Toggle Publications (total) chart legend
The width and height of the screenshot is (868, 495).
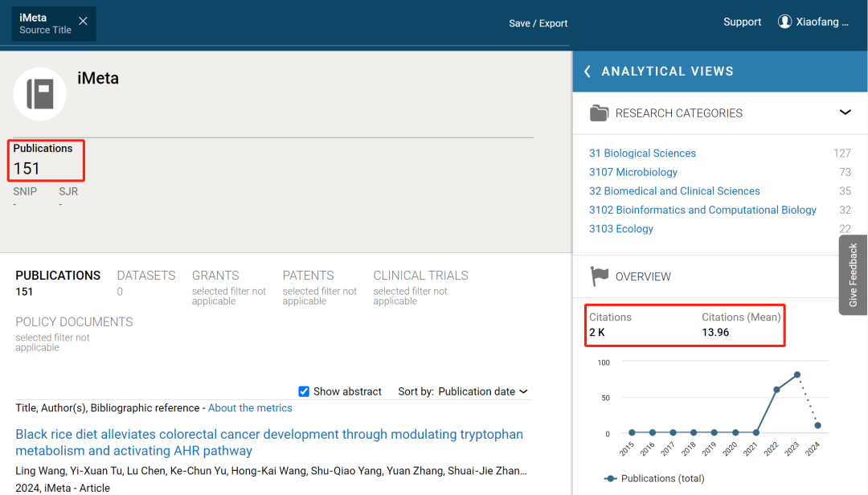654,478
